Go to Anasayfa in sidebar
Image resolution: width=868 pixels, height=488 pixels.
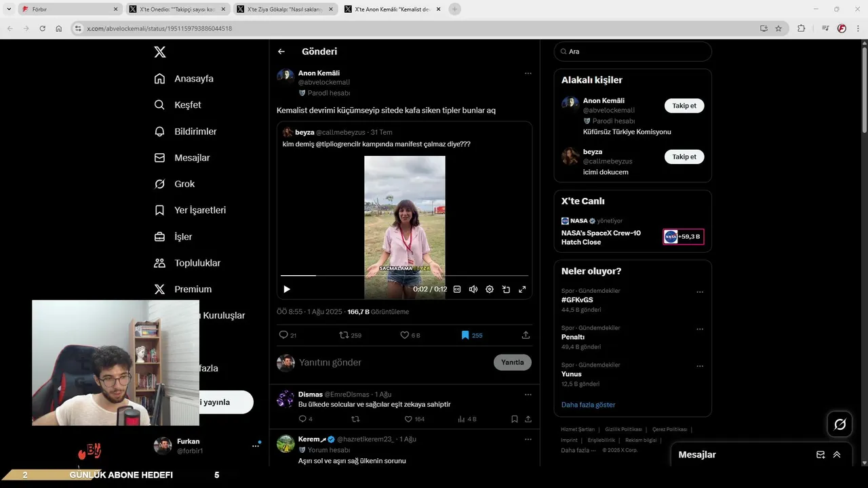[x=184, y=79]
